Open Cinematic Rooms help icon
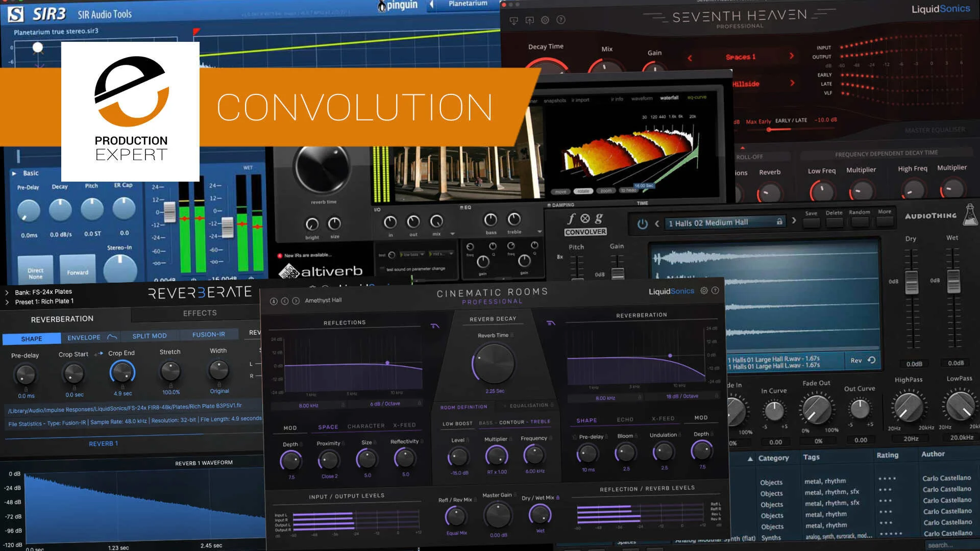The height and width of the screenshot is (551, 980). pos(715,290)
